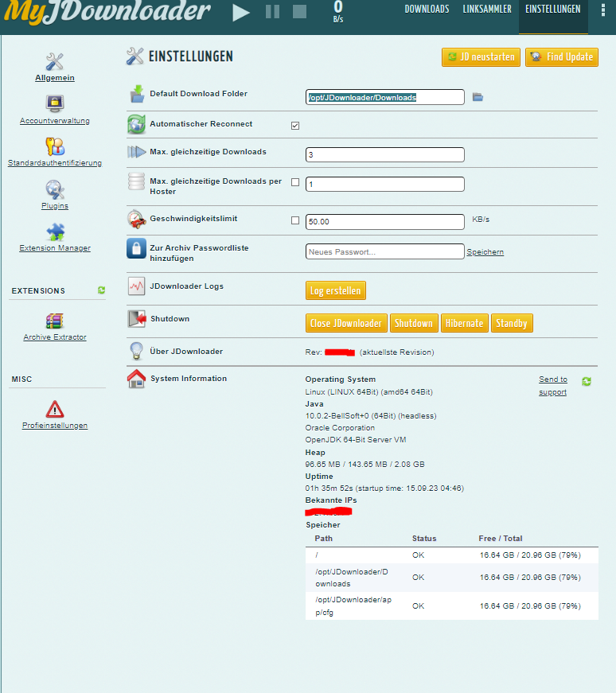
Task: Refresh the System Information section
Action: pyautogui.click(x=587, y=381)
